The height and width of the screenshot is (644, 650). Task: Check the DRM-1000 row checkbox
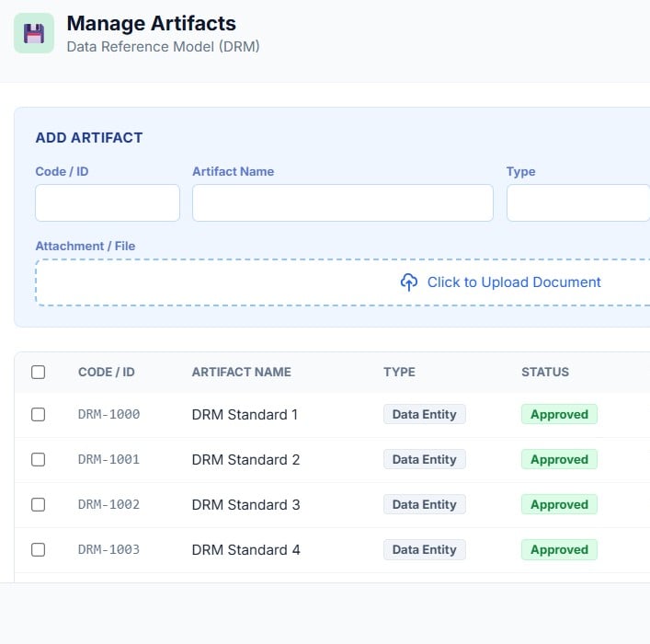(x=38, y=415)
